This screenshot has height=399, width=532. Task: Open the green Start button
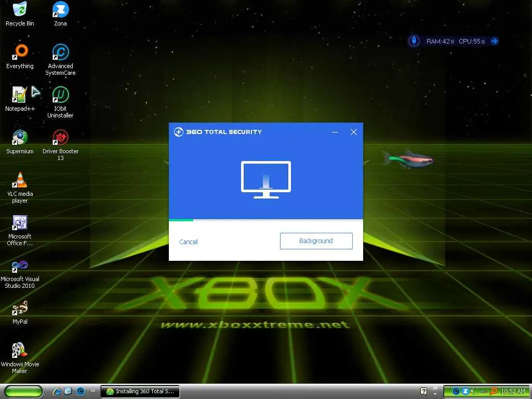[23, 392]
